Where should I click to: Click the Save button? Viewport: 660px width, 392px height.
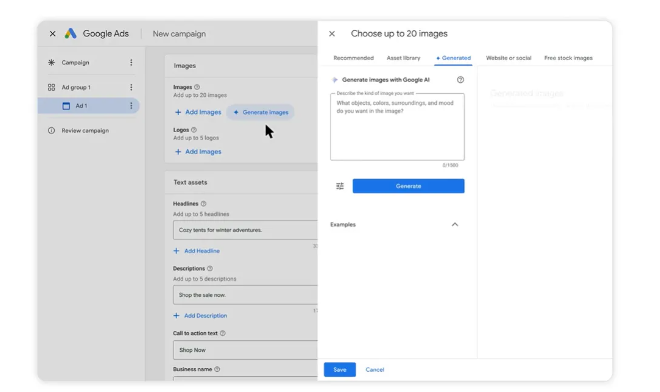(x=340, y=370)
